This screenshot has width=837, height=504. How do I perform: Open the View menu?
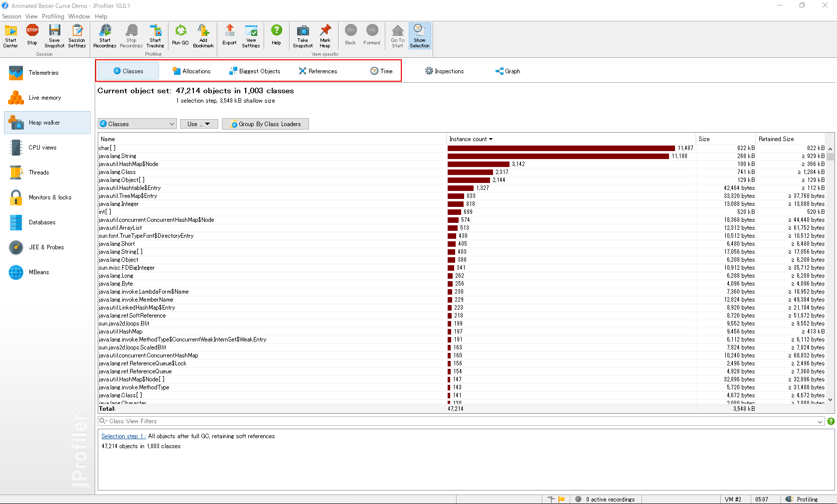pyautogui.click(x=31, y=16)
